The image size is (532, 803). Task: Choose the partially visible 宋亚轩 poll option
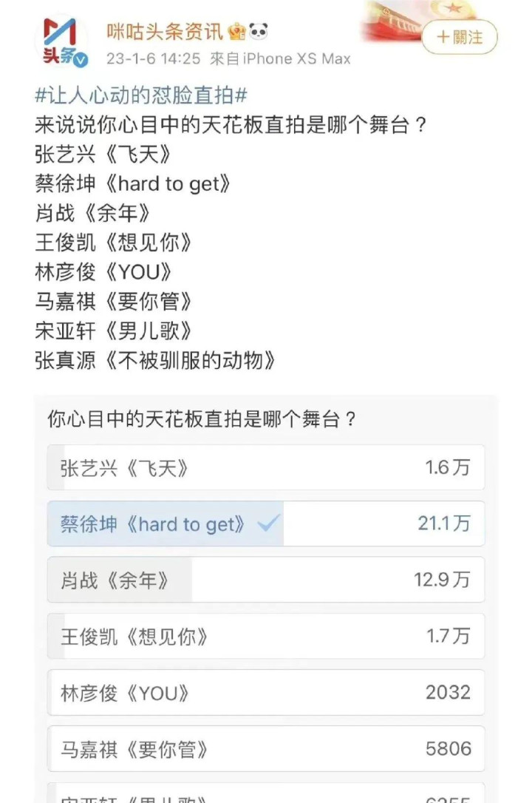pos(266,793)
